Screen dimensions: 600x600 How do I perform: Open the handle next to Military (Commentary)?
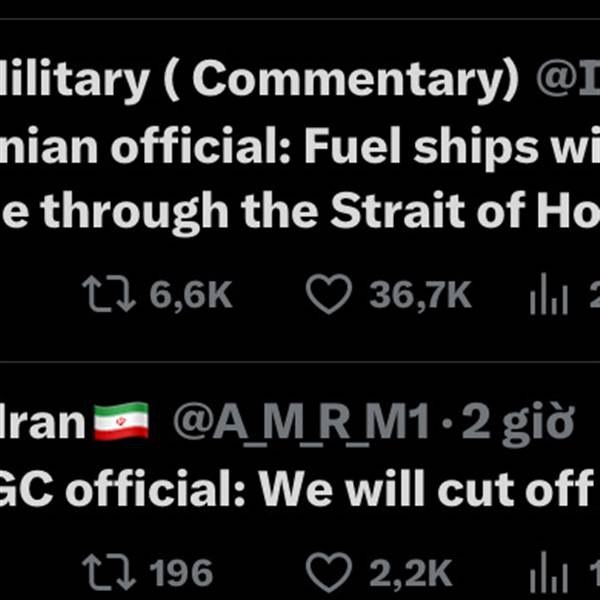coord(568,79)
